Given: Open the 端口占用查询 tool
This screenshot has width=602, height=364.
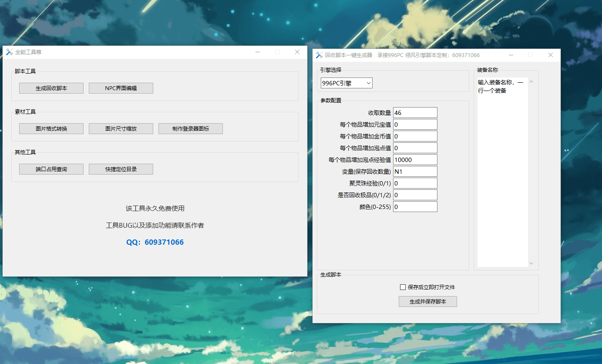Looking at the screenshot, I should click(51, 169).
